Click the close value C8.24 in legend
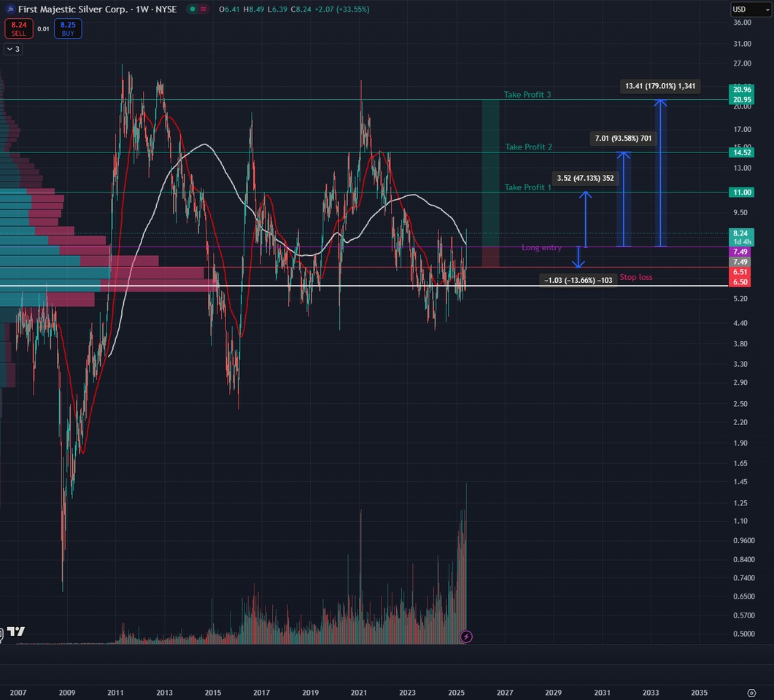 [x=301, y=9]
